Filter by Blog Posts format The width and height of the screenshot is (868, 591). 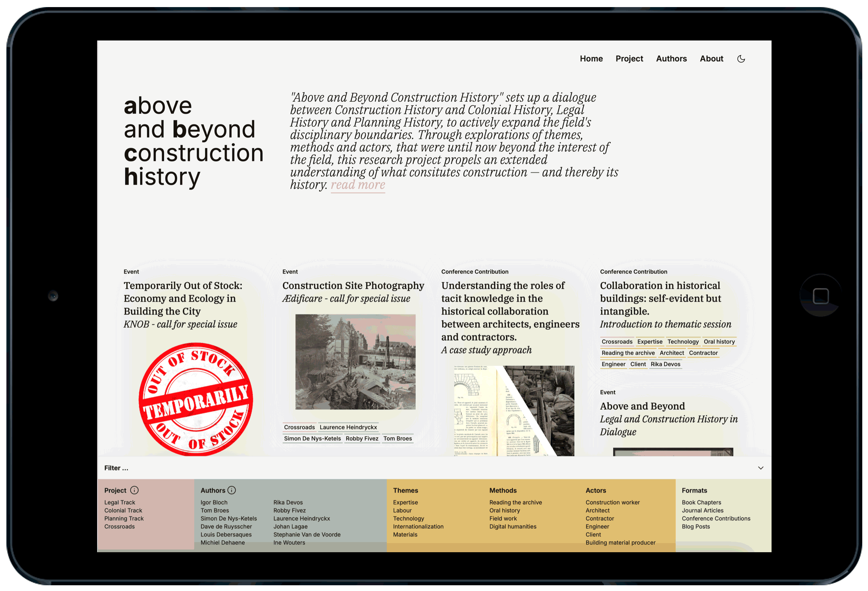point(696,526)
